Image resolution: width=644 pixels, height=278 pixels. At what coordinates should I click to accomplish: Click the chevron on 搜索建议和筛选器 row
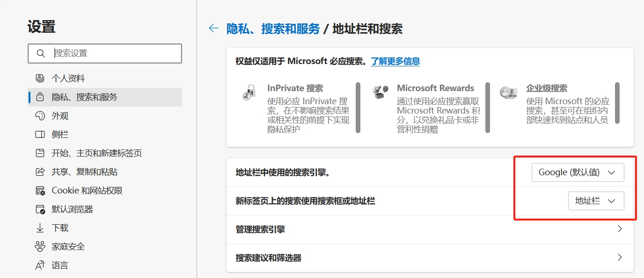[620, 257]
